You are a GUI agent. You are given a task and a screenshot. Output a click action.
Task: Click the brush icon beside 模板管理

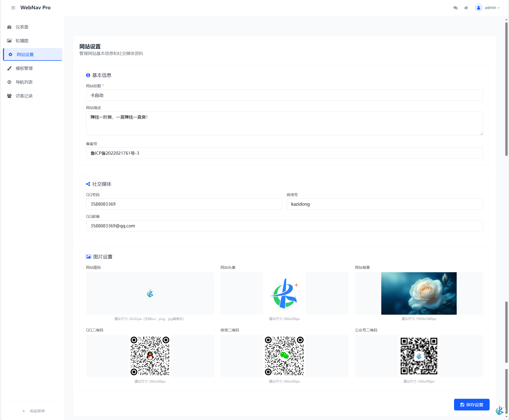(9, 68)
